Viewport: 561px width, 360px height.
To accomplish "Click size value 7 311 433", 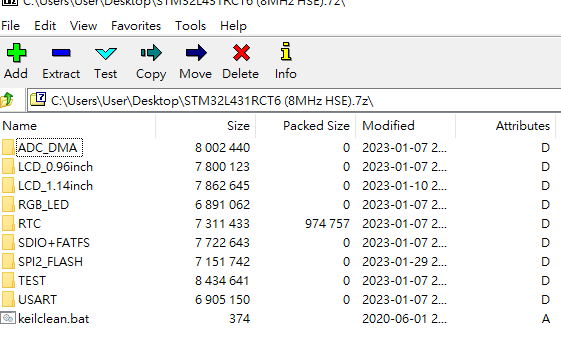I will 222,223.
